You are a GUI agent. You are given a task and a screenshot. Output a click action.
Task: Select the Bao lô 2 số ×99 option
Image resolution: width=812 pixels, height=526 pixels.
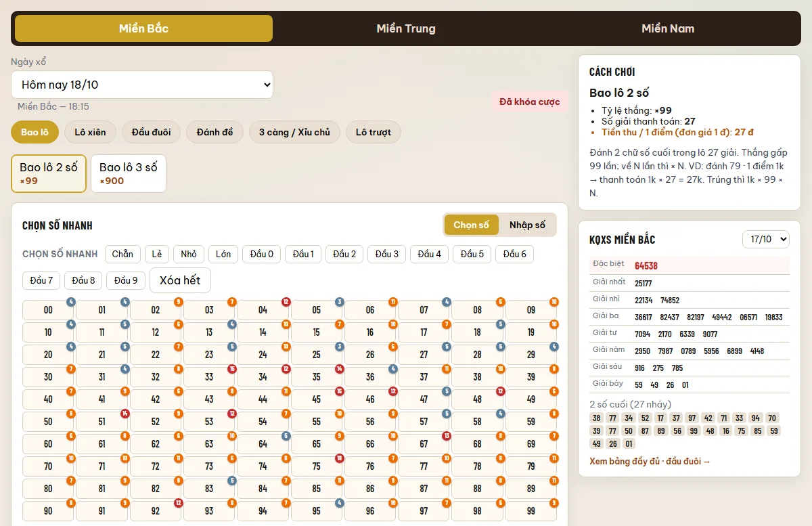(49, 173)
